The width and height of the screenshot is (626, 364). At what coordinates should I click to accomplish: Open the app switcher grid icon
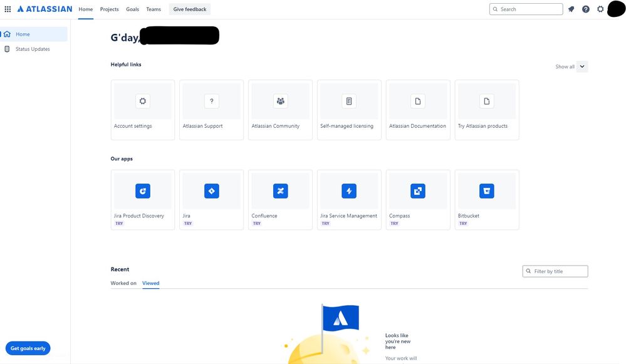[8, 9]
